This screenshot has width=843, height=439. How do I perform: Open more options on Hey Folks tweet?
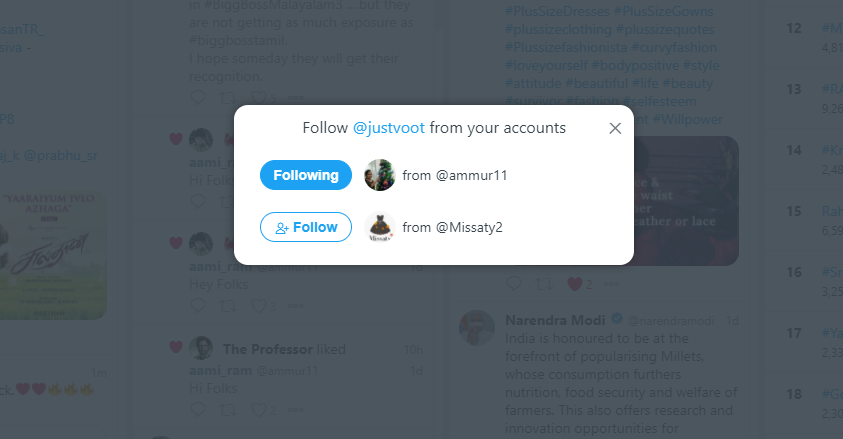(x=295, y=306)
